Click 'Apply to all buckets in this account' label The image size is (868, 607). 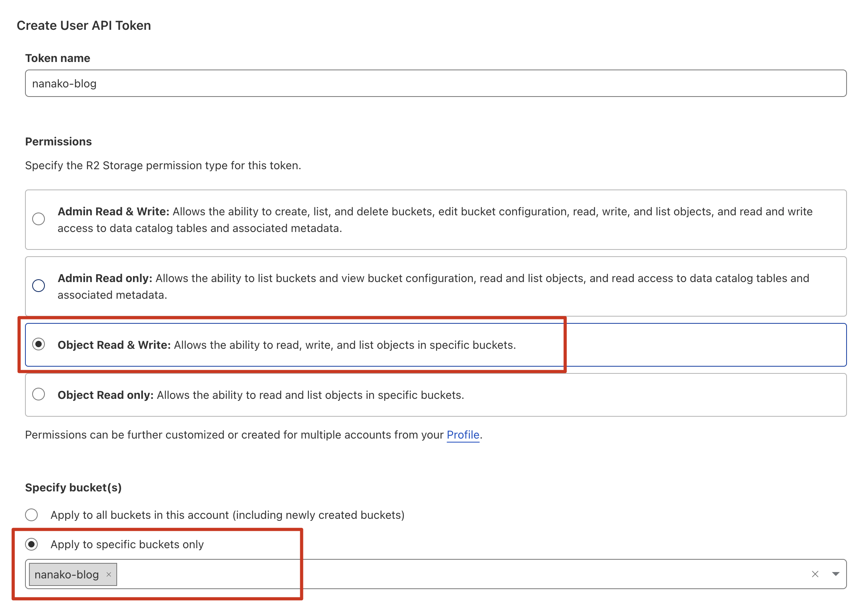coord(227,515)
